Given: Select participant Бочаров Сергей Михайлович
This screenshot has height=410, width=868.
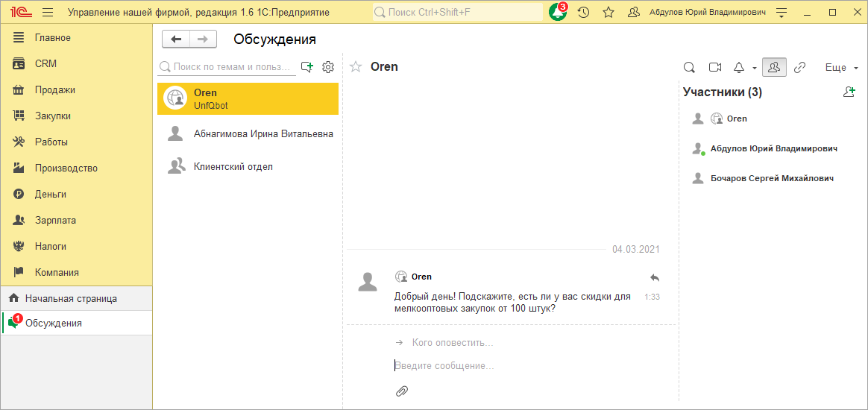Looking at the screenshot, I should (772, 178).
